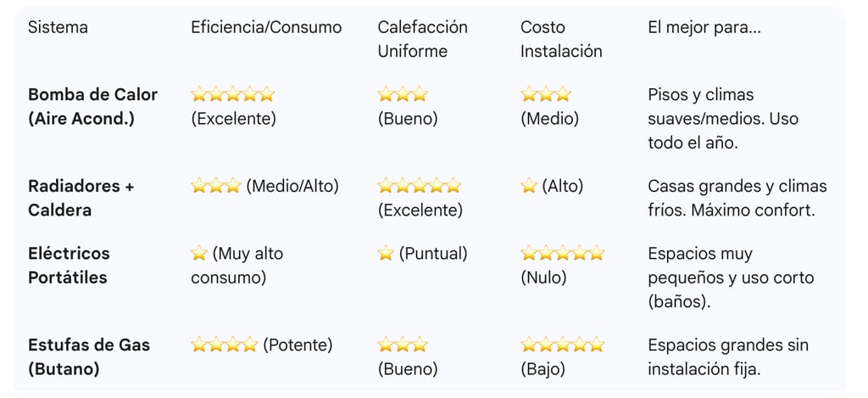Select the "El mejor para..." column header
This screenshot has width=868, height=398.
click(704, 27)
